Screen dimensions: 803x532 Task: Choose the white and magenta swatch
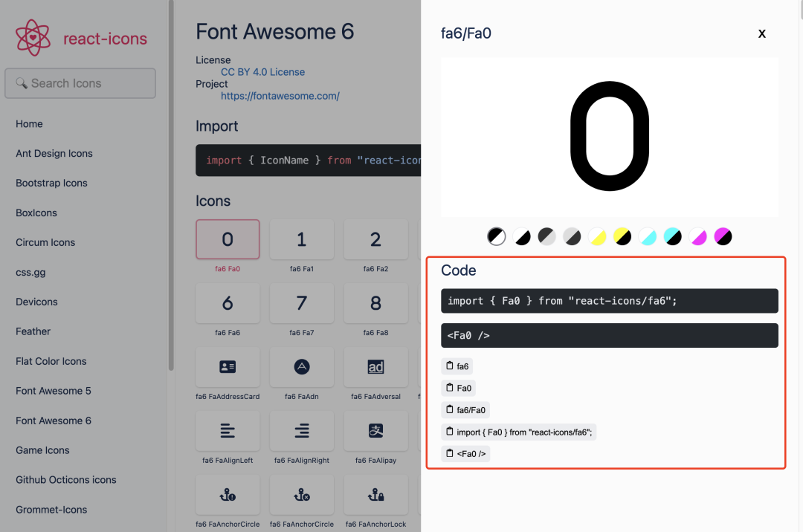pyautogui.click(x=697, y=236)
